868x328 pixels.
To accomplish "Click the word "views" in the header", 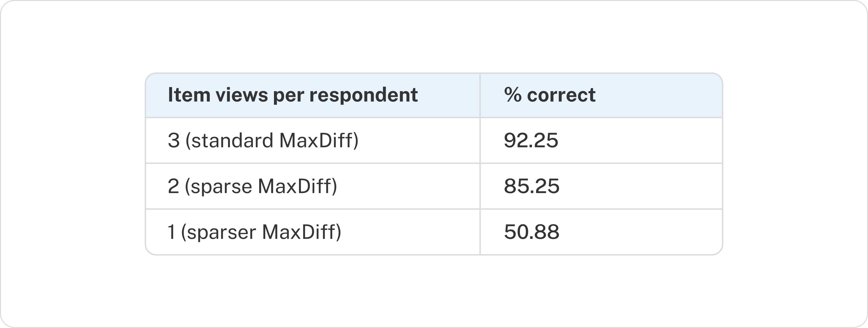I will pos(242,95).
